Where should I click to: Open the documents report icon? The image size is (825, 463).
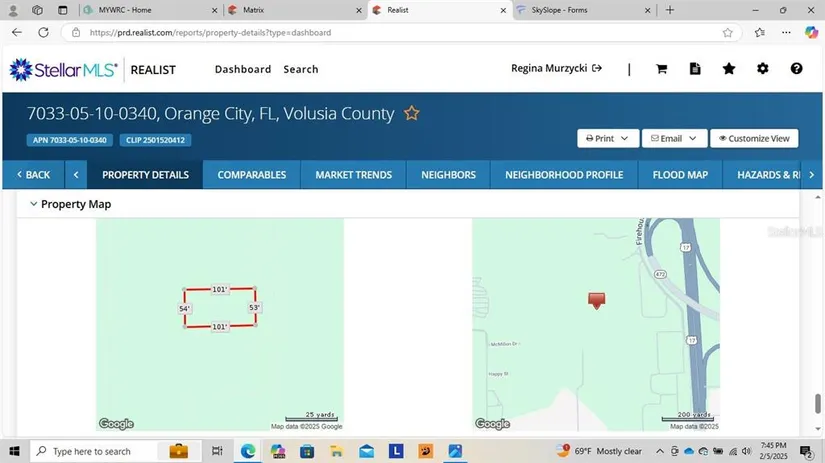point(695,69)
